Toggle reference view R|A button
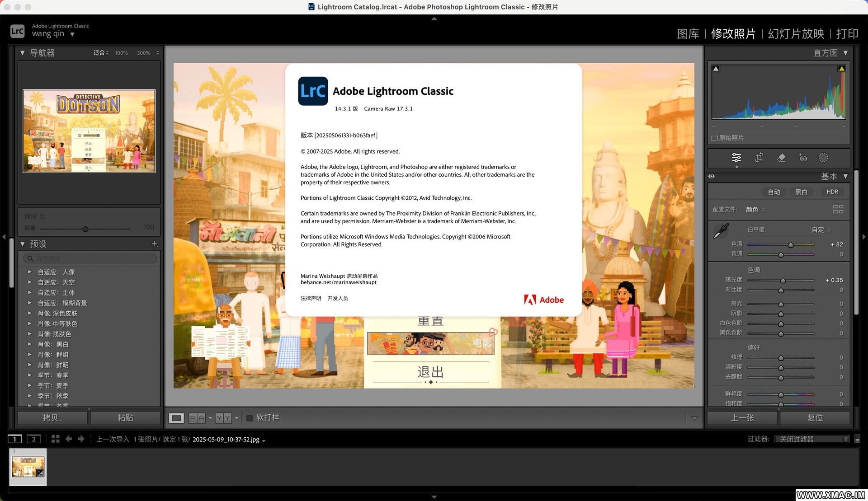This screenshot has width=868, height=501. pos(197,418)
